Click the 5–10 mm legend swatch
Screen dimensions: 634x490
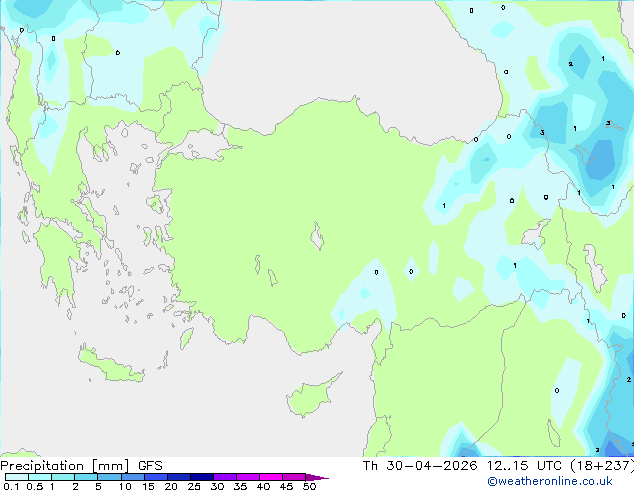click(109, 477)
